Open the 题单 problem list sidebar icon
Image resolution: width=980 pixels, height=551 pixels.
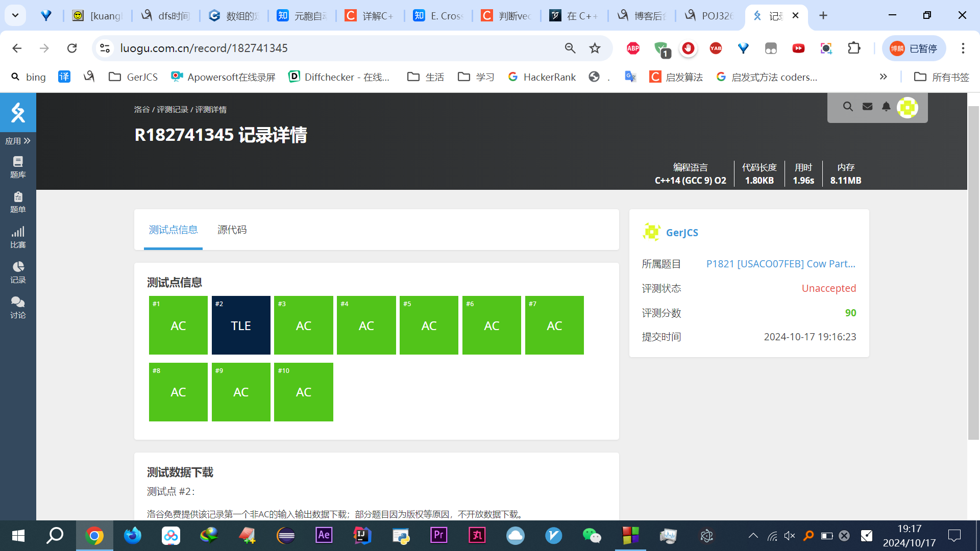(18, 202)
